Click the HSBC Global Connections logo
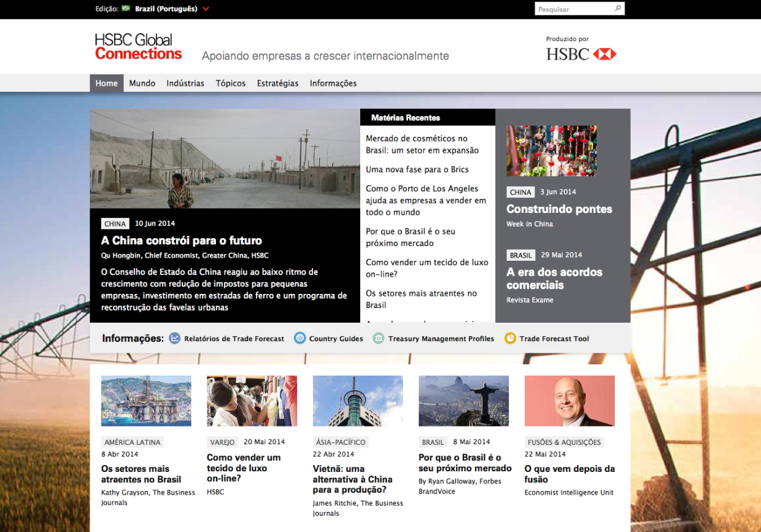This screenshot has width=761, height=532. tap(139, 47)
